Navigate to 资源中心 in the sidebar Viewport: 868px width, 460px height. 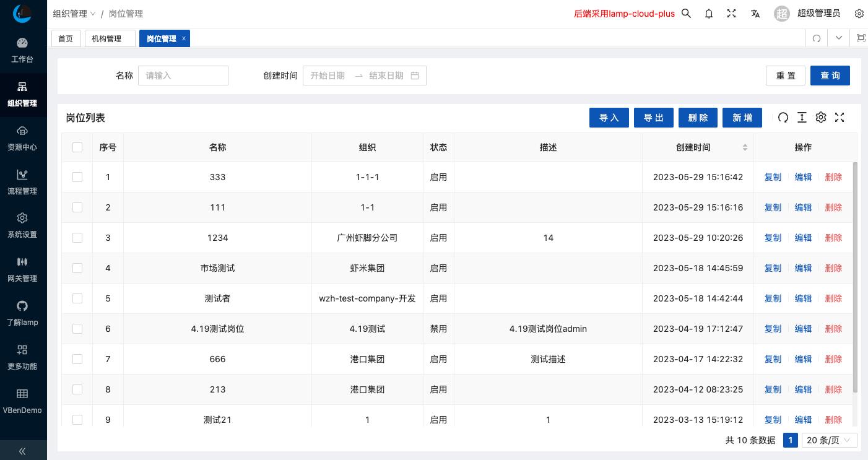click(22, 137)
